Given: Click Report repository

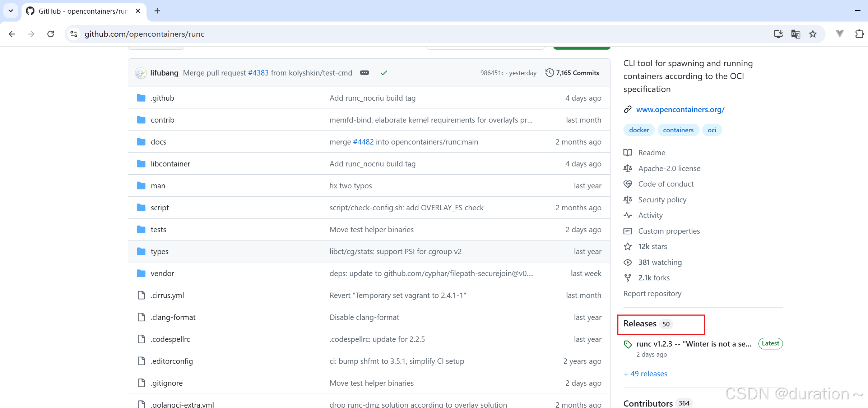Looking at the screenshot, I should 652,293.
